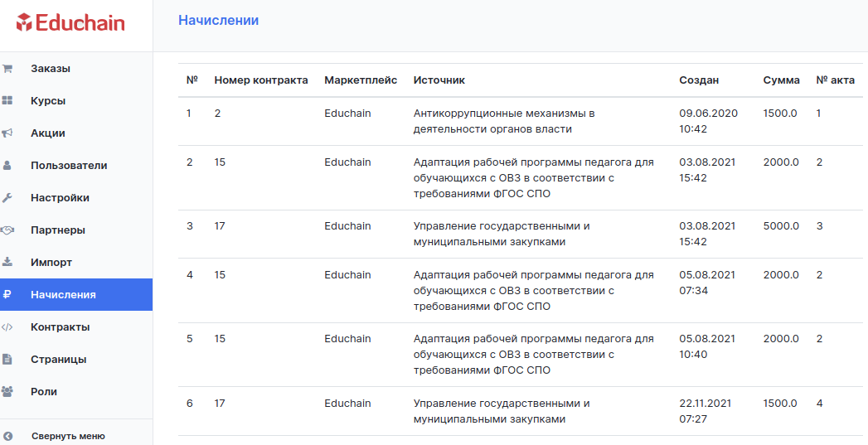
Task: Select the row for Антикоррупционные механизмы
Action: coord(521,121)
